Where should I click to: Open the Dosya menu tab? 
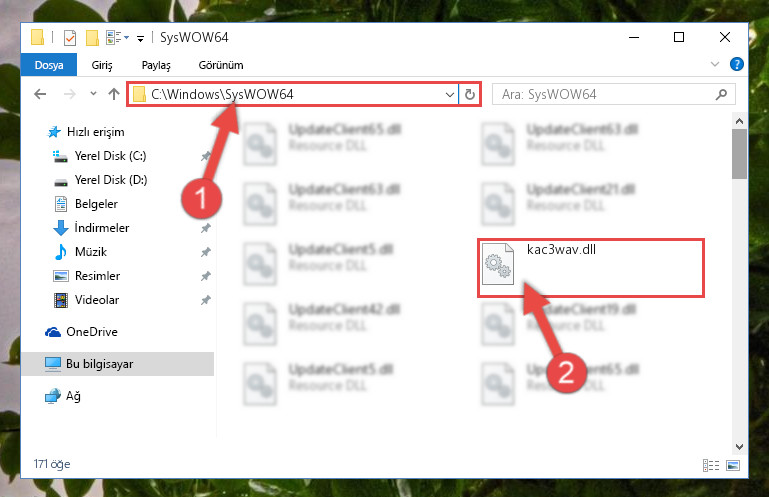coord(49,65)
